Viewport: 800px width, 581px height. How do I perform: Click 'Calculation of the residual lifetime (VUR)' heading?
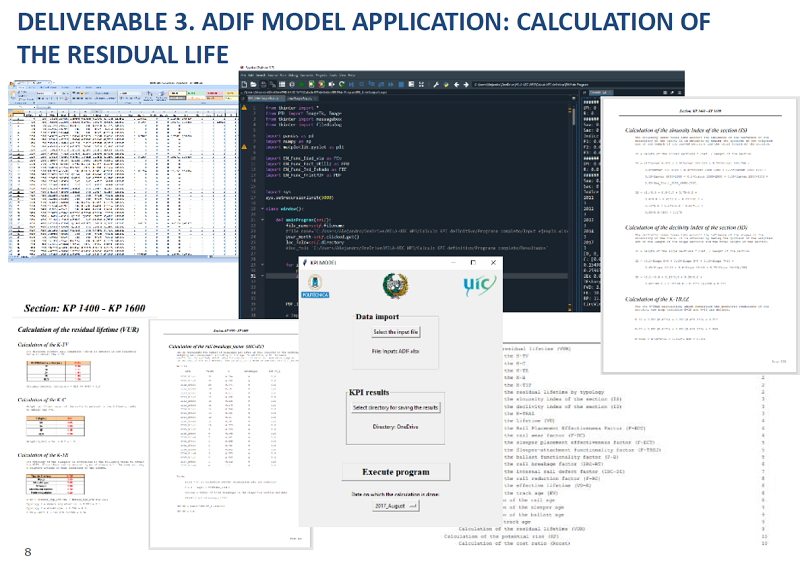tap(78, 330)
